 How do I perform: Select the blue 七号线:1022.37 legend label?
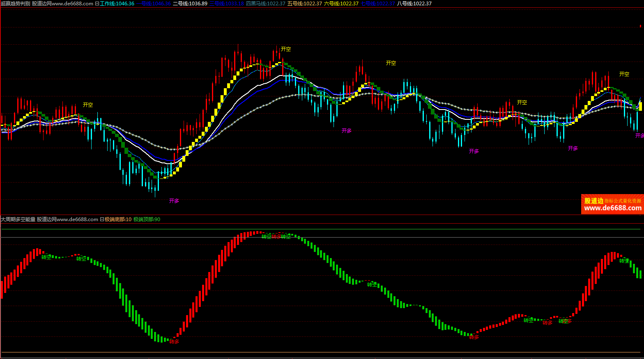pos(378,4)
